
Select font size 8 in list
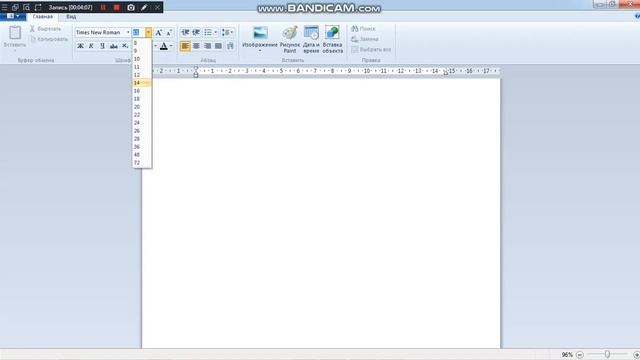pyautogui.click(x=142, y=43)
